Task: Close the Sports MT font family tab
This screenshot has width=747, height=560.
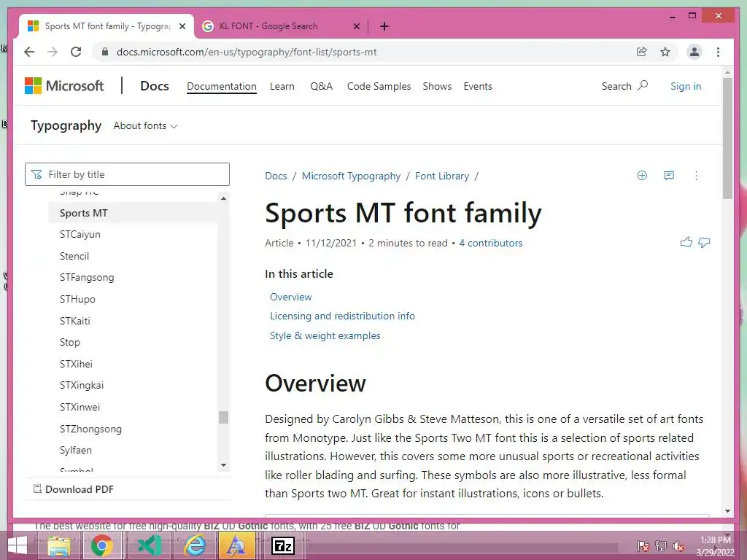Action: [x=182, y=26]
